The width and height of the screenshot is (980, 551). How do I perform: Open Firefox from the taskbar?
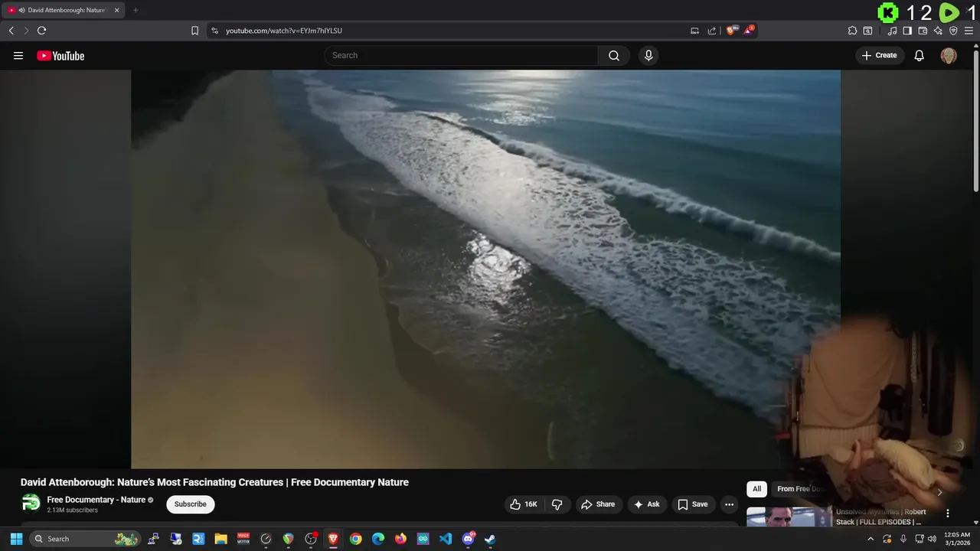[x=400, y=539]
